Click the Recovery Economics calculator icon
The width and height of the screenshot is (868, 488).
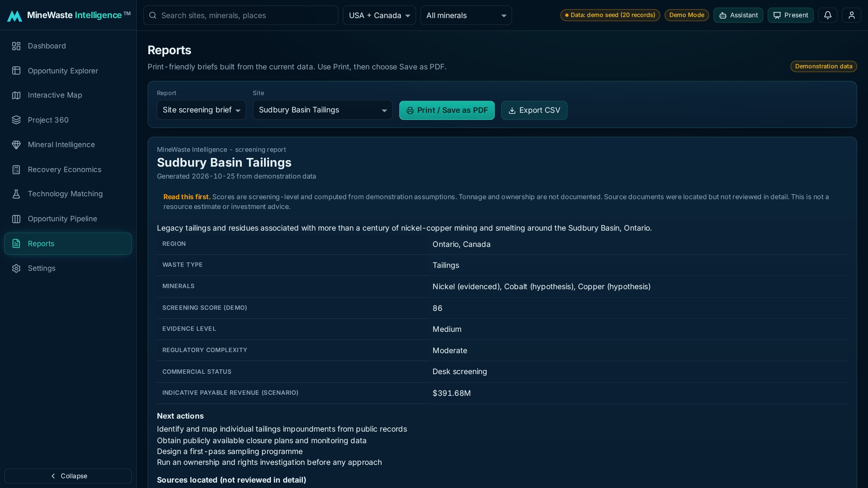click(16, 170)
